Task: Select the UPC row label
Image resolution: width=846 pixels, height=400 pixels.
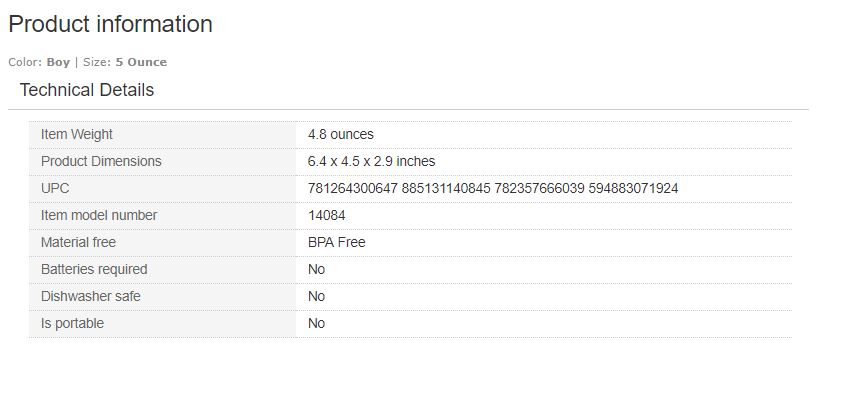Action: click(x=55, y=188)
